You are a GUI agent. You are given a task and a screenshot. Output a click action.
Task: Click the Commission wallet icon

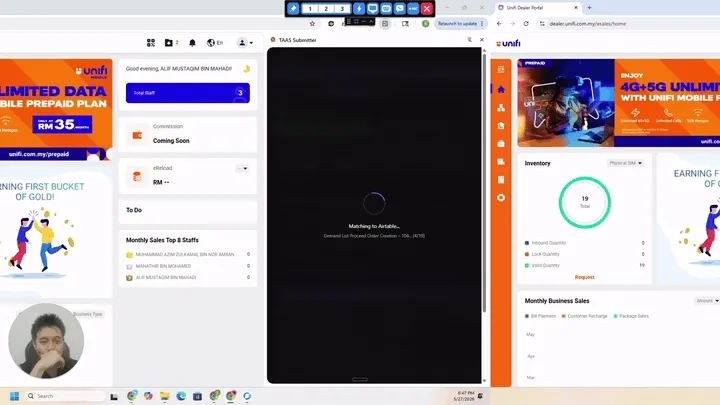click(137, 135)
